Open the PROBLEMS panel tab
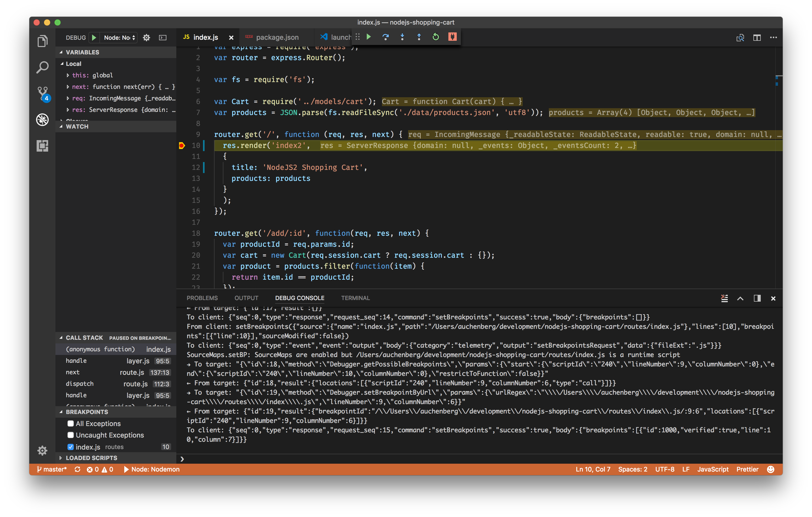This screenshot has height=517, width=812. (x=202, y=298)
